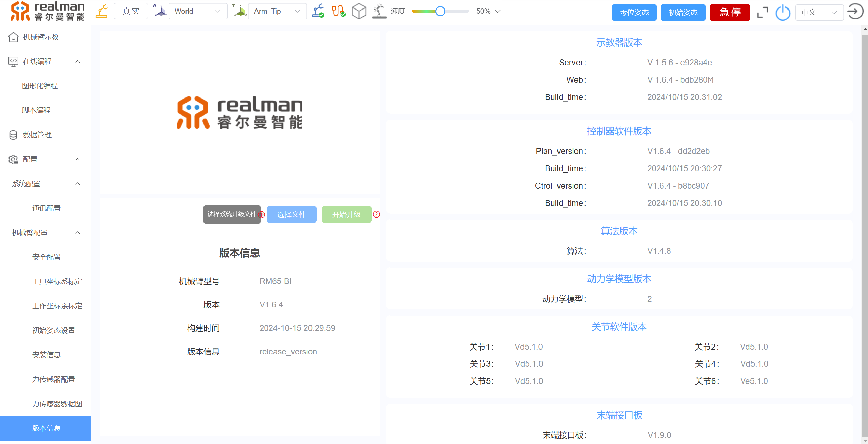Open the World coordinate frame dropdown
This screenshot has height=444, width=868.
pos(198,11)
